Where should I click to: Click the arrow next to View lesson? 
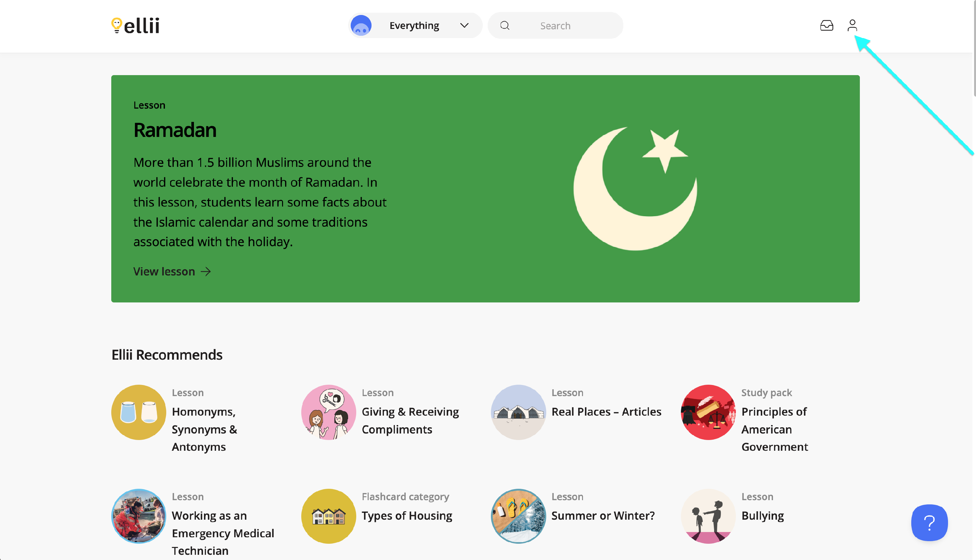(206, 272)
